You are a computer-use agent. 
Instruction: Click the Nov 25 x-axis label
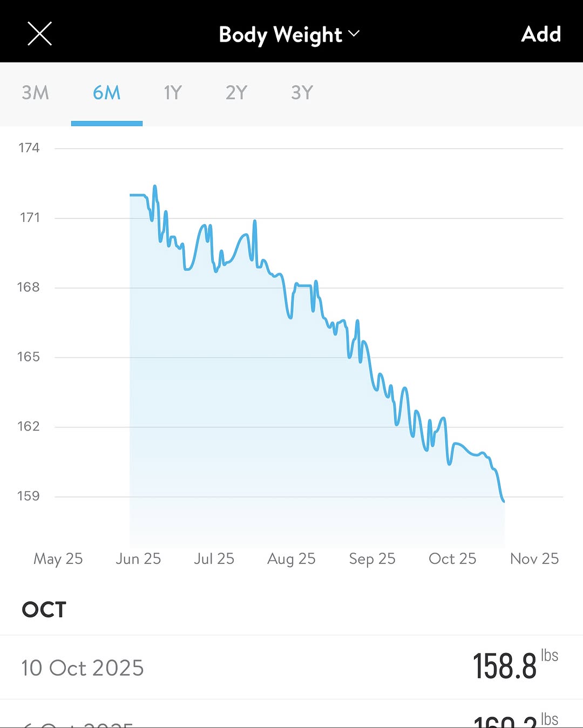[534, 559]
